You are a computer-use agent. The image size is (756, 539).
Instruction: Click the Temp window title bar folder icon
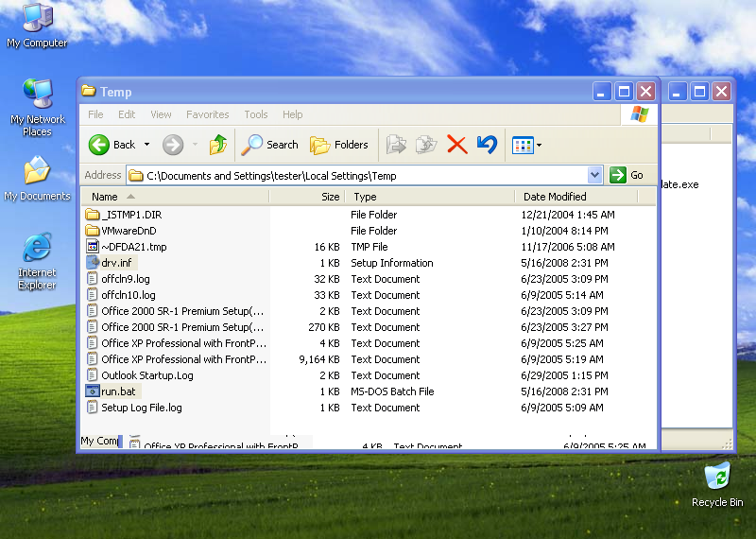[89, 91]
